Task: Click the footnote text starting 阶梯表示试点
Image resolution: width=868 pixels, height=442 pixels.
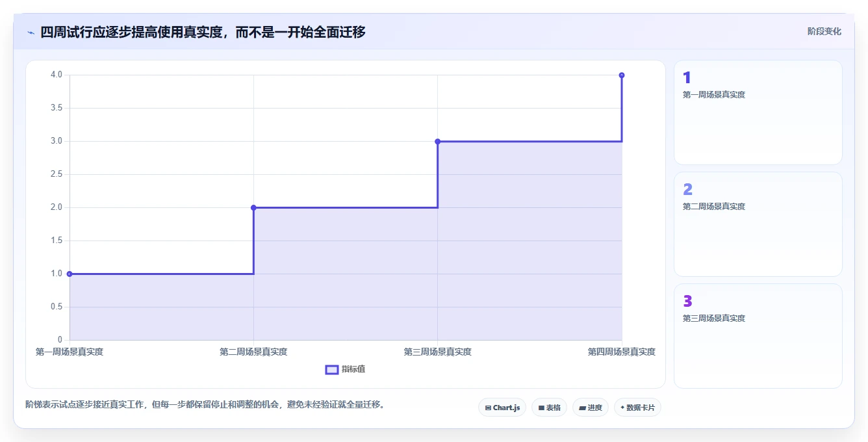Action: pyautogui.click(x=207, y=404)
